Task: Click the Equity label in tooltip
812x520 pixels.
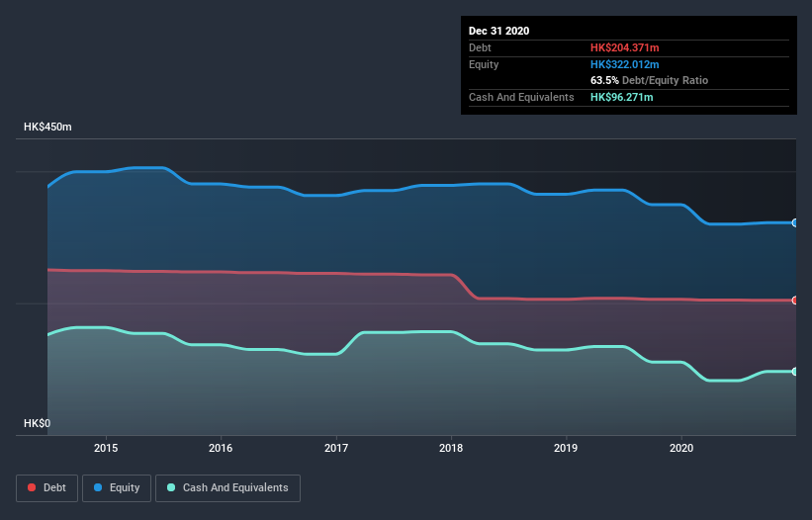Action: coord(484,64)
